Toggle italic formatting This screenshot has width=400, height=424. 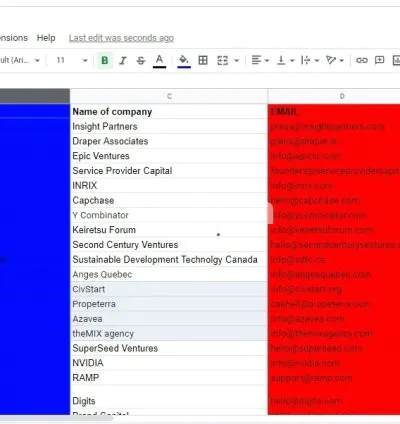123,60
